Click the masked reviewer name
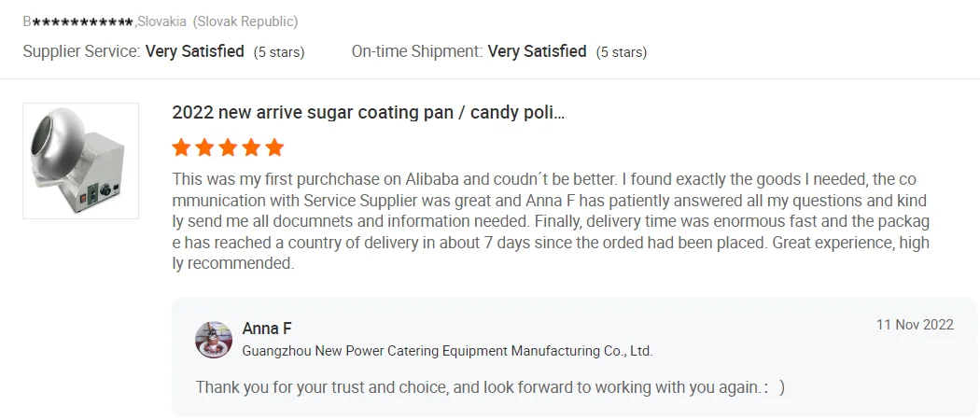This screenshot has height=420, width=980. (78, 21)
